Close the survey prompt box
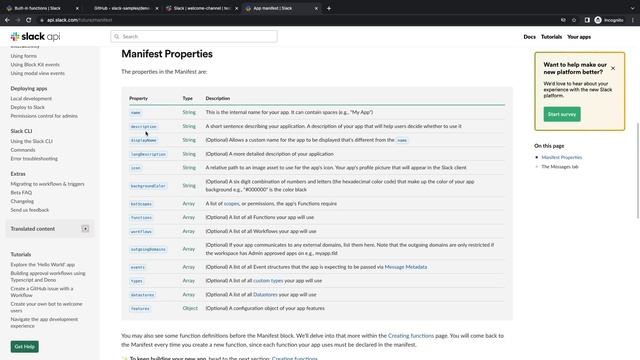Image resolution: width=640 pixels, height=360 pixels. coord(613,69)
